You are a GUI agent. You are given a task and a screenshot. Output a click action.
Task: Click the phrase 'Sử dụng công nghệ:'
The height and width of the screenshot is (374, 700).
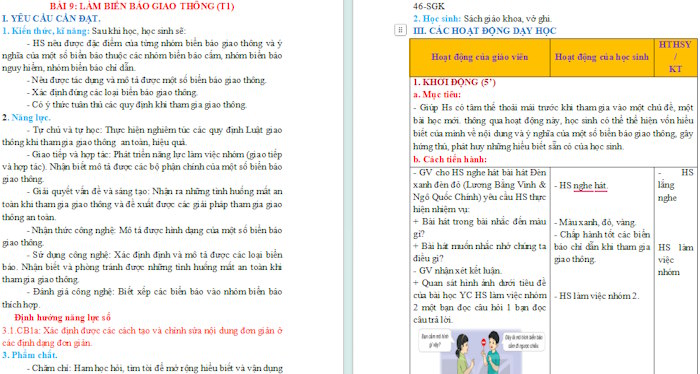(x=71, y=255)
